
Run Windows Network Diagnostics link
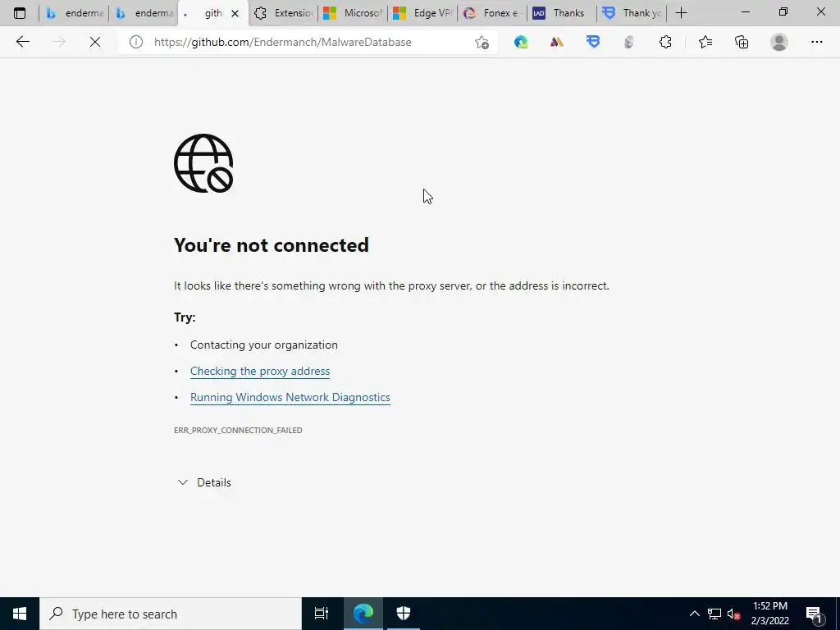tap(290, 397)
